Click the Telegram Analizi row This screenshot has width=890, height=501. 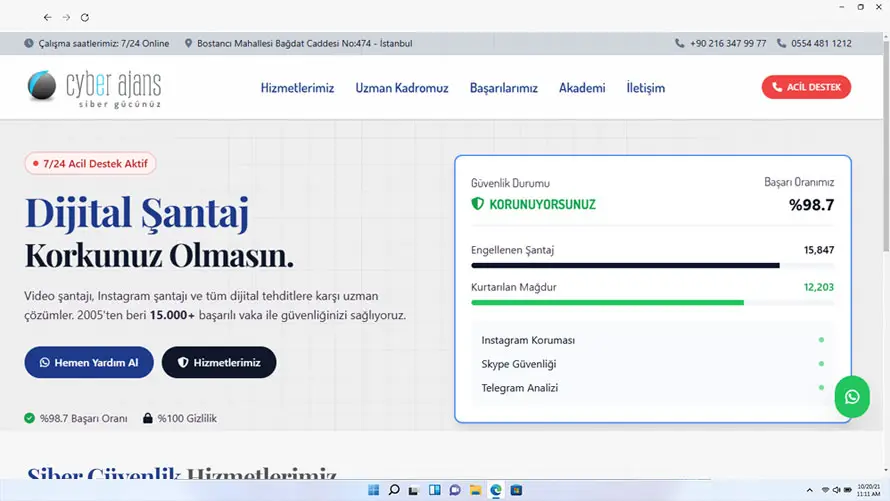tap(653, 388)
